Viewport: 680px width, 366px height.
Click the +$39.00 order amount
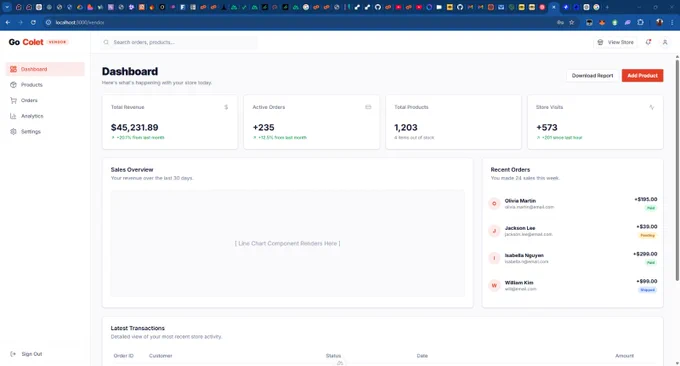647,227
